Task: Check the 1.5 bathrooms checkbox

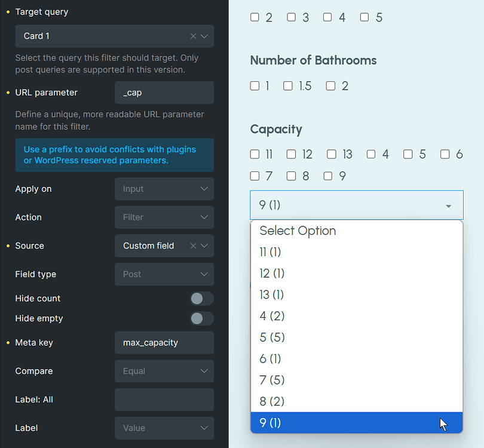Action: point(287,85)
